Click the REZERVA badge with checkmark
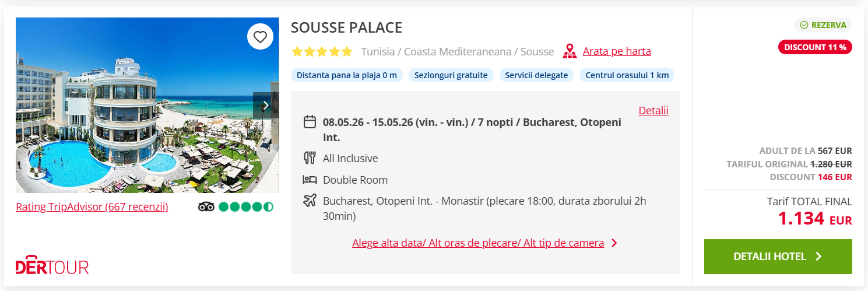 (823, 25)
